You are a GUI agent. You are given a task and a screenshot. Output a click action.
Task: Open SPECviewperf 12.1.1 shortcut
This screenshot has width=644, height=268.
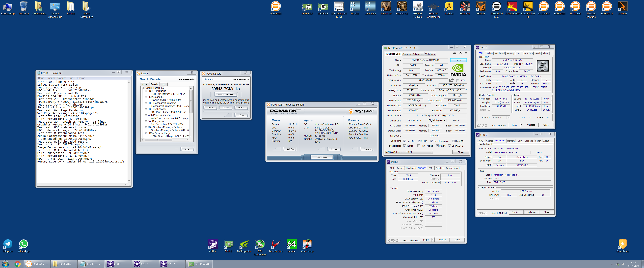tap(339, 10)
